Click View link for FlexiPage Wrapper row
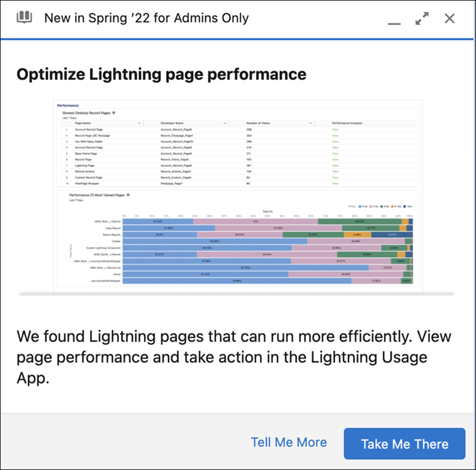476x470 pixels. tap(335, 183)
